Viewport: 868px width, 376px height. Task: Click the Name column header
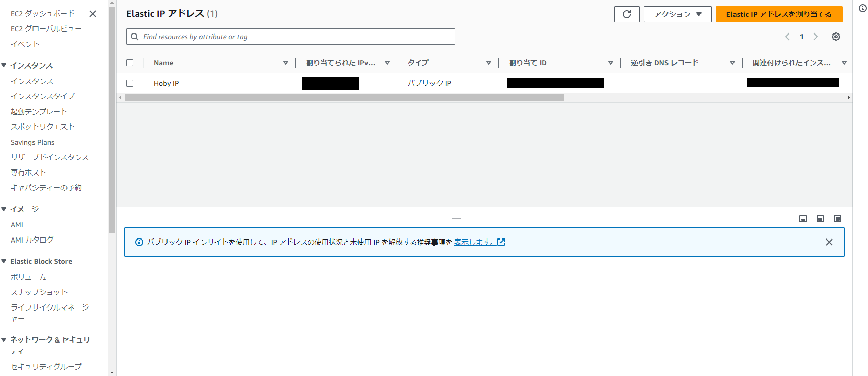pyautogui.click(x=163, y=63)
